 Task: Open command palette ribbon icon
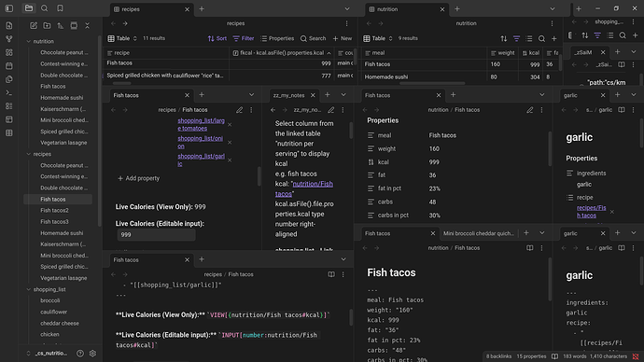[9, 92]
